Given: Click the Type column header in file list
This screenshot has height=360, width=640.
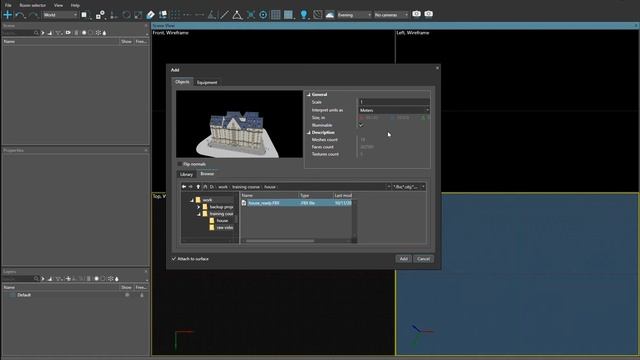Looking at the screenshot, I should point(316,196).
